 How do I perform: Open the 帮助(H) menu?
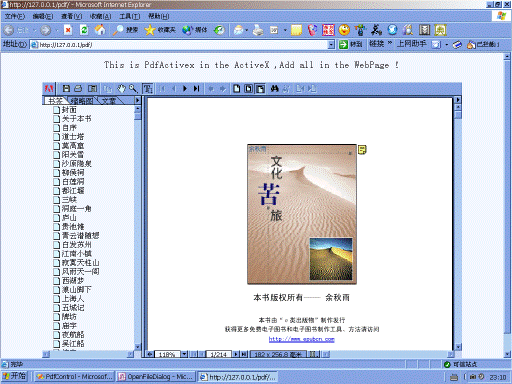tap(159, 16)
